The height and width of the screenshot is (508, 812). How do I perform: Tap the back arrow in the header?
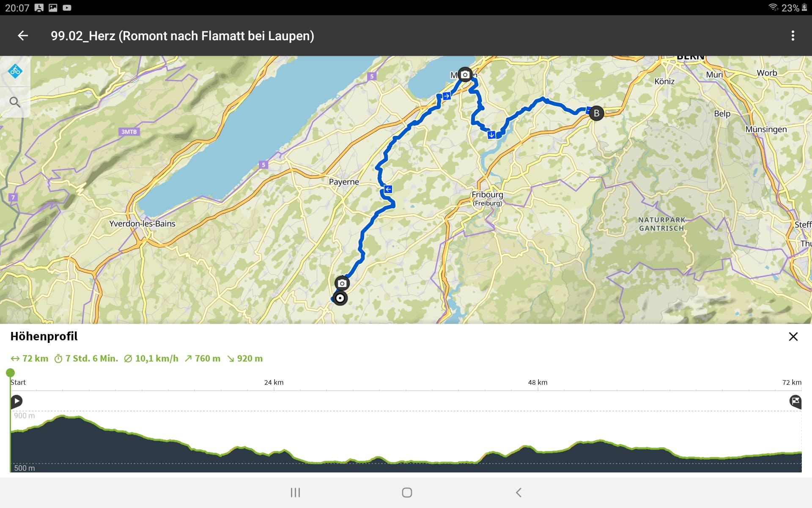click(23, 36)
